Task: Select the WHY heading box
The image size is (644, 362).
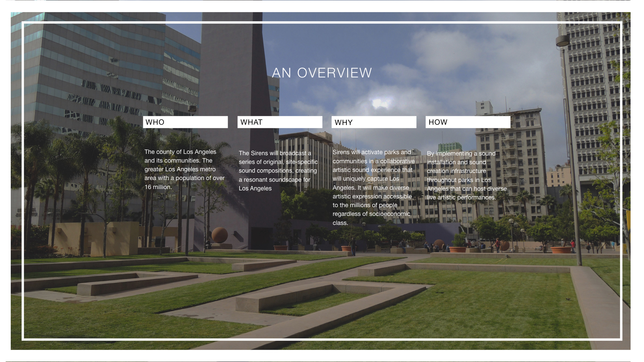Action: click(374, 122)
